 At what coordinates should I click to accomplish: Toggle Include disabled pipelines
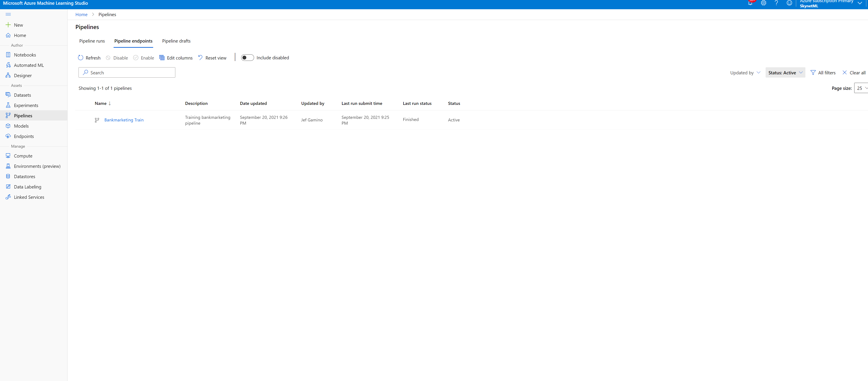(247, 58)
